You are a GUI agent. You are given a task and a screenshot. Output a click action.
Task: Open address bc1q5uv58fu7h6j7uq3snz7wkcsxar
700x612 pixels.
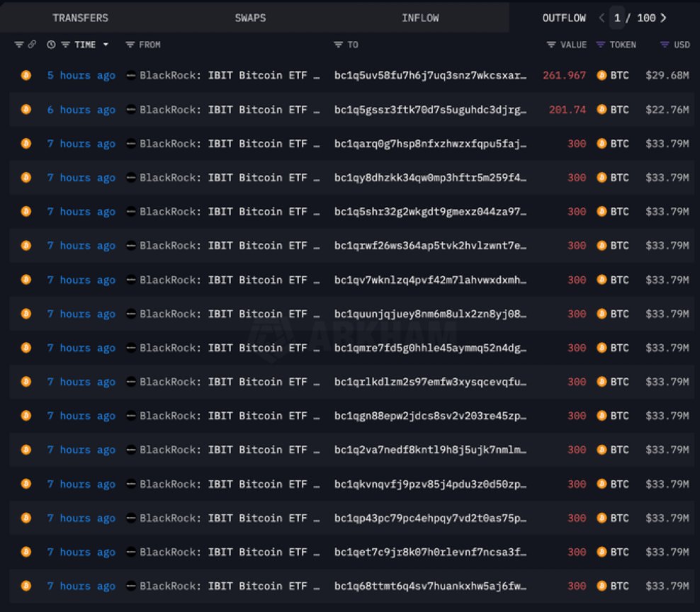pyautogui.click(x=430, y=76)
